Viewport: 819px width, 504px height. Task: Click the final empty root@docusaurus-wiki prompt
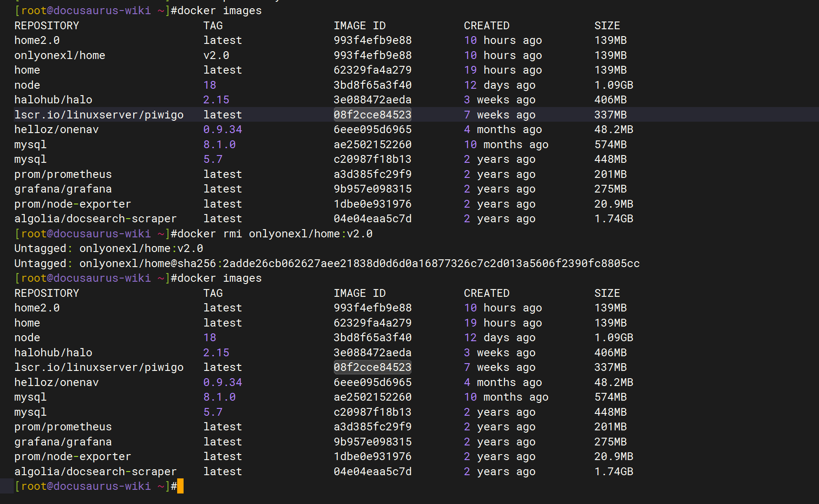click(96, 486)
